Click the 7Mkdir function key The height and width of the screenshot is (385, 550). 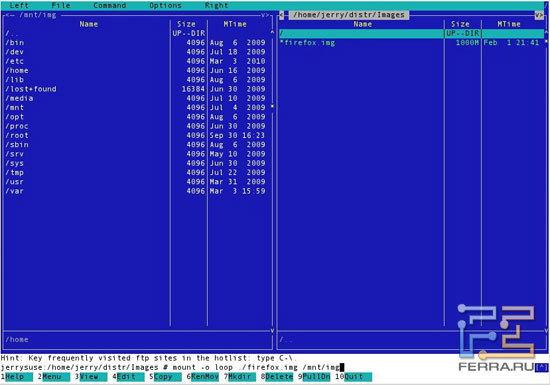tap(240, 377)
